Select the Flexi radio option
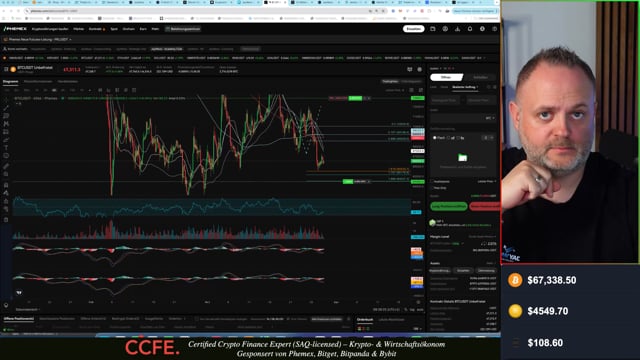Screen dimensions: 640x360 (x=434, y=138)
